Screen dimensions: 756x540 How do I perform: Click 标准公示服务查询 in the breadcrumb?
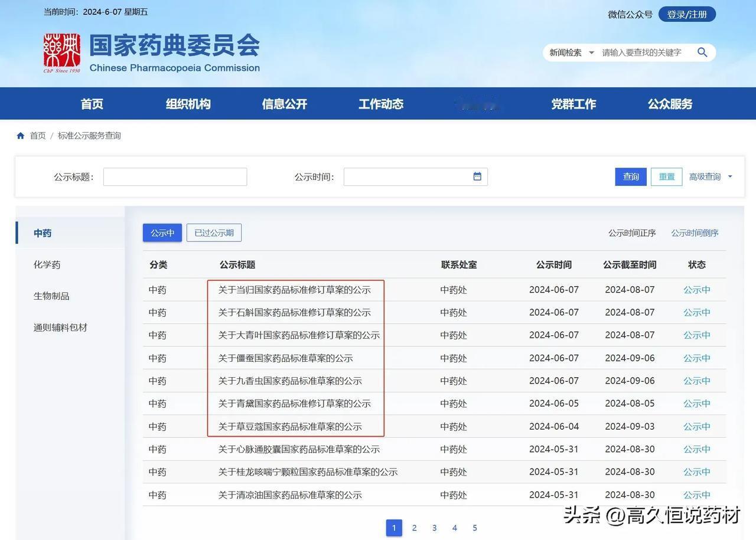[x=89, y=136]
